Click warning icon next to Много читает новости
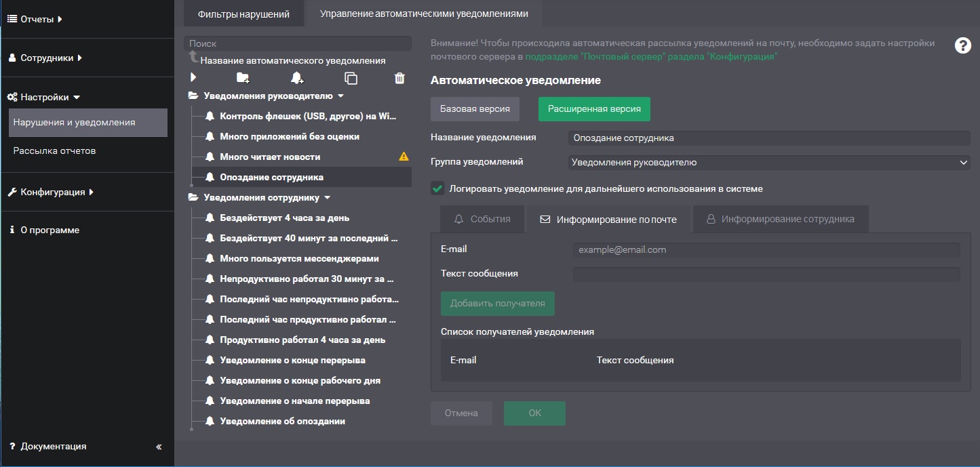 point(404,157)
